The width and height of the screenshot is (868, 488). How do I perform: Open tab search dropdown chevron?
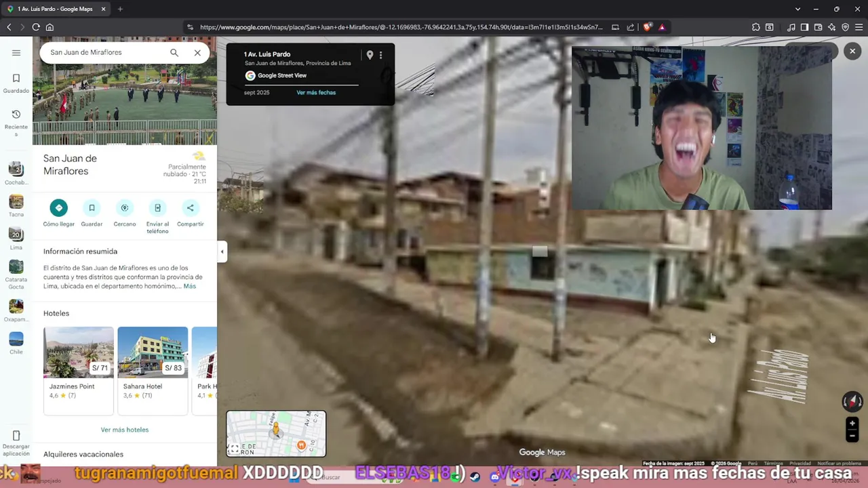point(797,9)
